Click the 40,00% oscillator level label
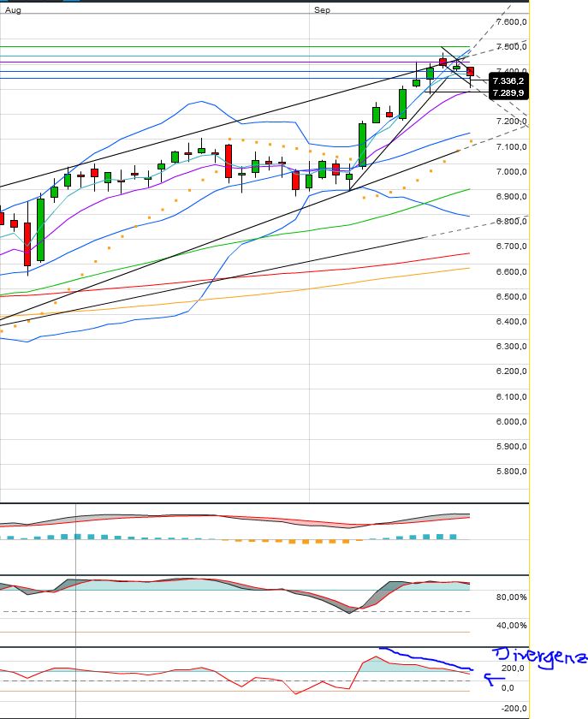The image size is (588, 719). click(x=512, y=626)
